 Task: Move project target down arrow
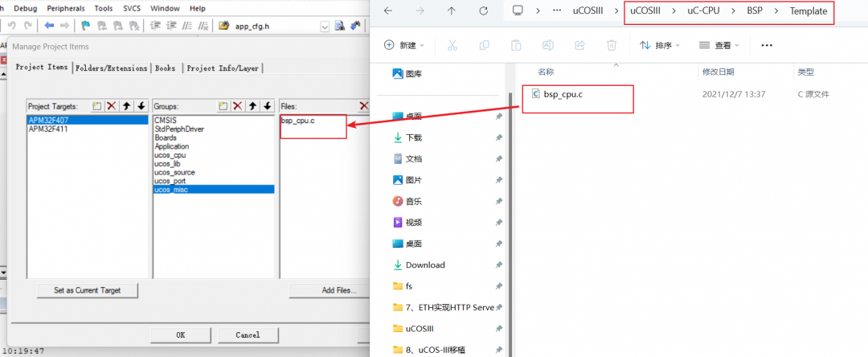(x=141, y=105)
